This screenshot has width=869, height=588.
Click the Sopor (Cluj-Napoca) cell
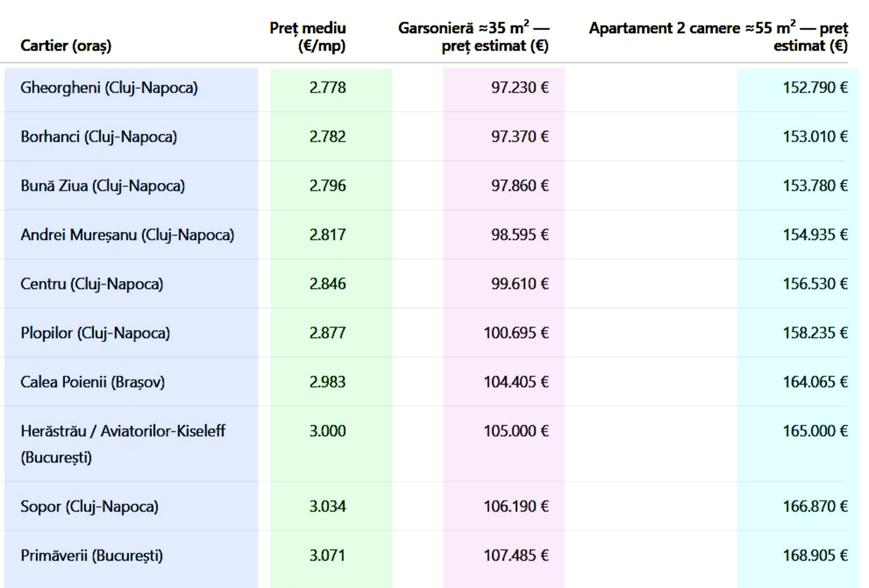coord(89,506)
